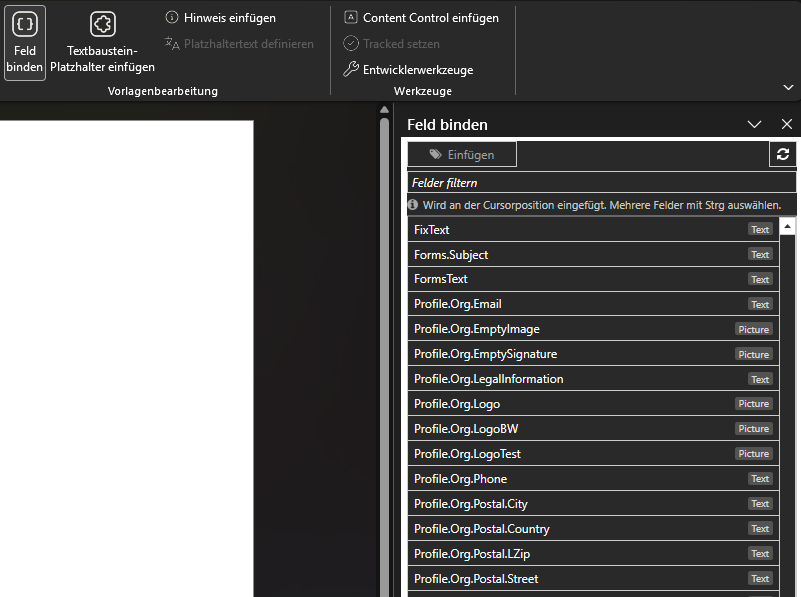The image size is (801, 597).
Task: Click into the white document page
Action: click(127, 359)
